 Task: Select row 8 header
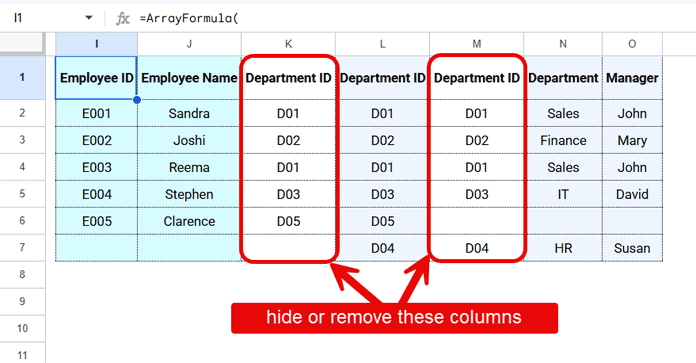(22, 275)
